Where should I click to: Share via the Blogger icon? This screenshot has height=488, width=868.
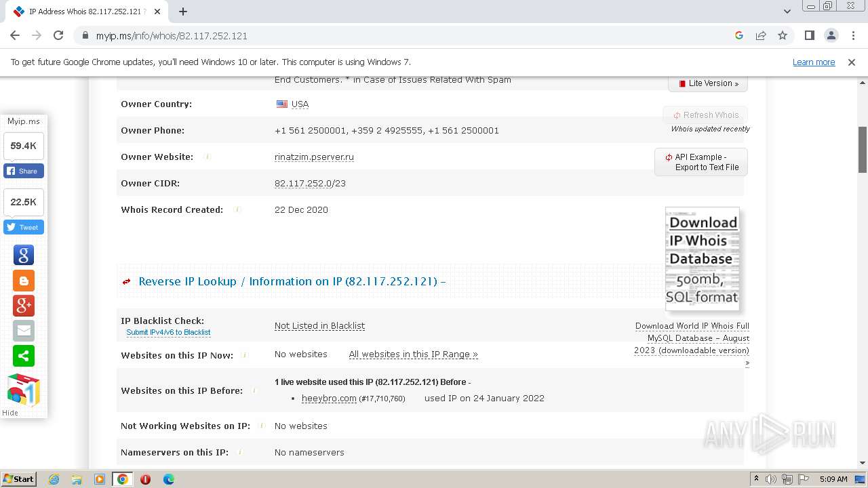coord(24,281)
